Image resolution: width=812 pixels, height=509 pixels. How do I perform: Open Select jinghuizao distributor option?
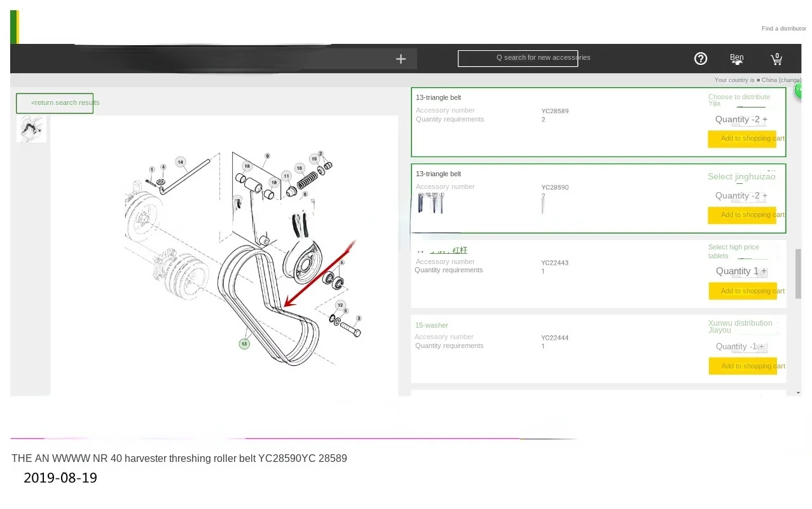[741, 176]
